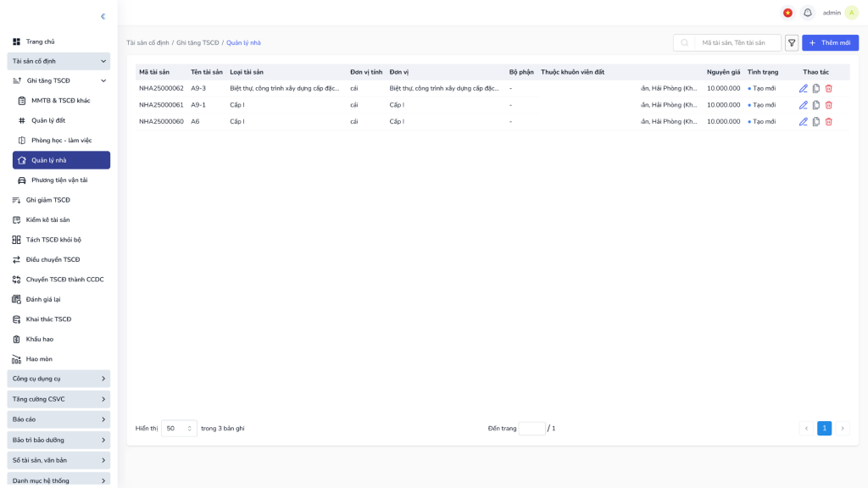
Task: Click the Thêm mới button
Action: click(x=830, y=43)
